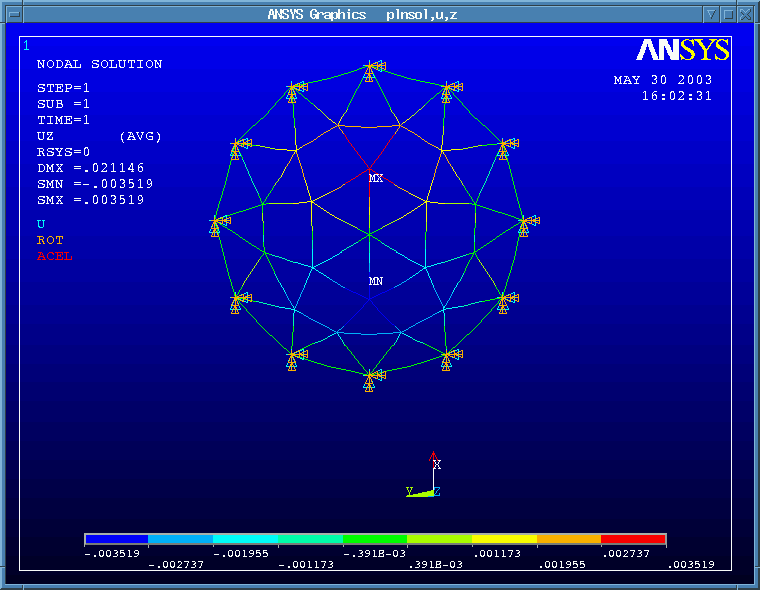This screenshot has height=590, width=760.
Task: Click legend value '-.002737'
Action: point(176,565)
